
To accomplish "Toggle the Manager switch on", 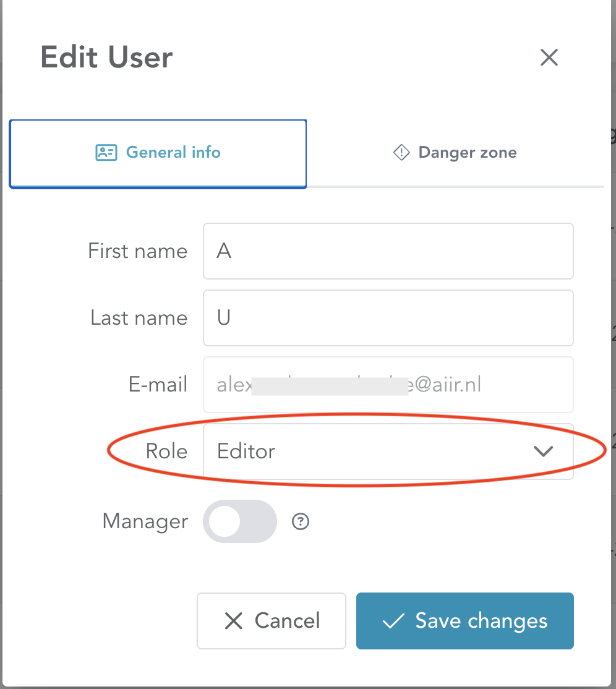I will pyautogui.click(x=239, y=521).
